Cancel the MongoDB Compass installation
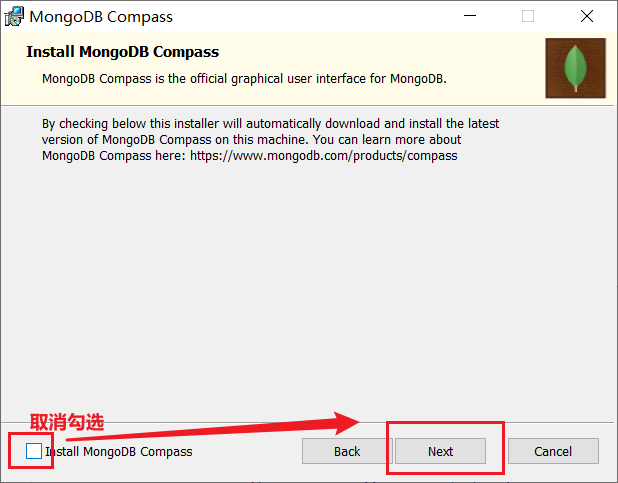This screenshot has width=618, height=483. click(553, 451)
